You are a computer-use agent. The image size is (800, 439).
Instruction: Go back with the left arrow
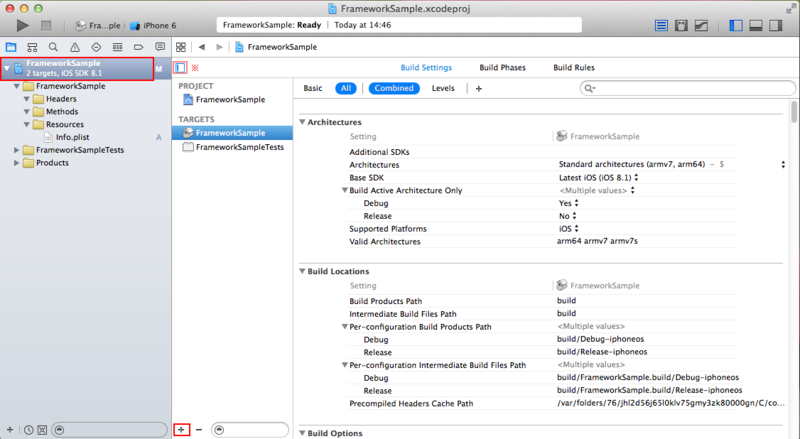click(202, 47)
